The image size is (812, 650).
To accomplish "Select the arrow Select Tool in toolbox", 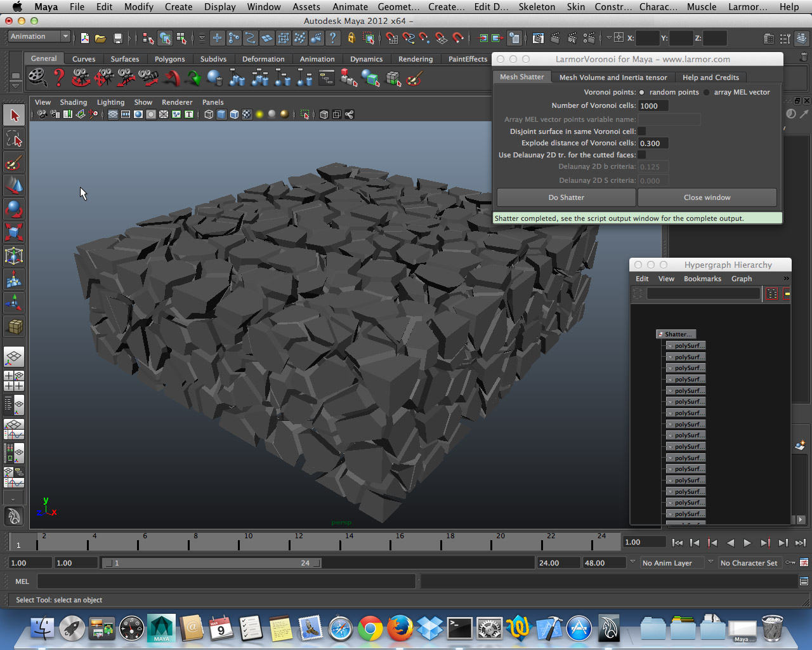I will point(14,116).
